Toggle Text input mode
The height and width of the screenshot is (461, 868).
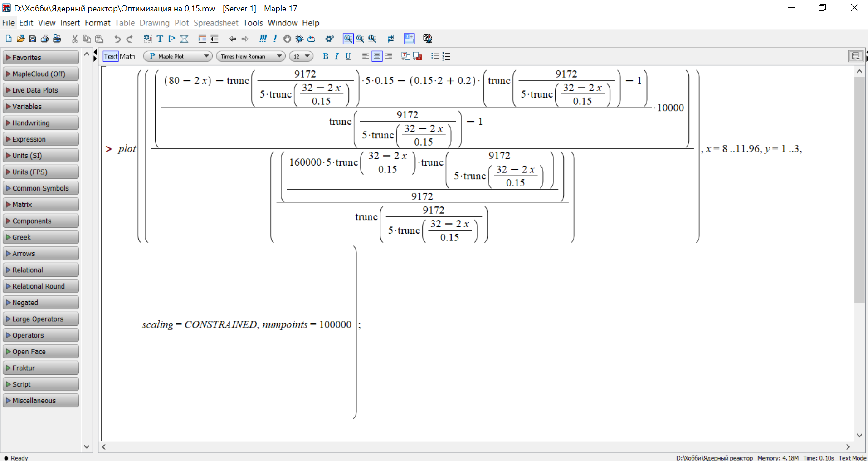pyautogui.click(x=111, y=56)
